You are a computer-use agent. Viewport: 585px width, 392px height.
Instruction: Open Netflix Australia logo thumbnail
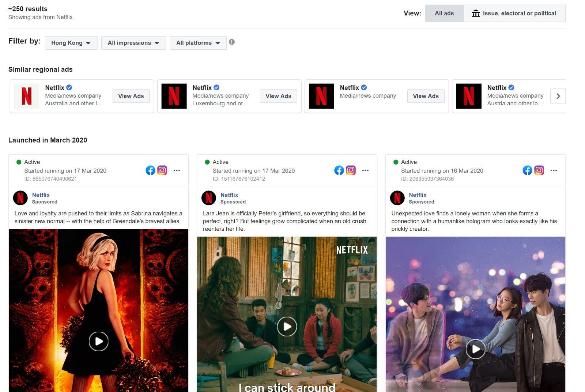[x=27, y=96]
